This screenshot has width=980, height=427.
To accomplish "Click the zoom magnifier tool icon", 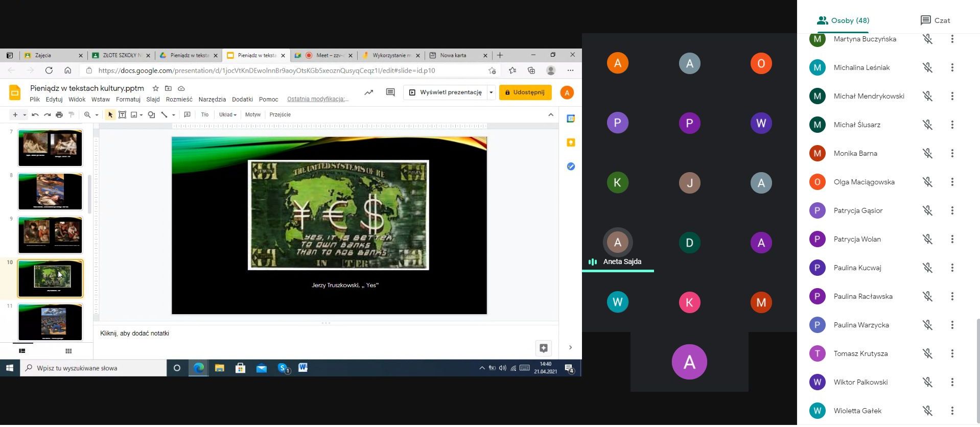I will click(87, 115).
